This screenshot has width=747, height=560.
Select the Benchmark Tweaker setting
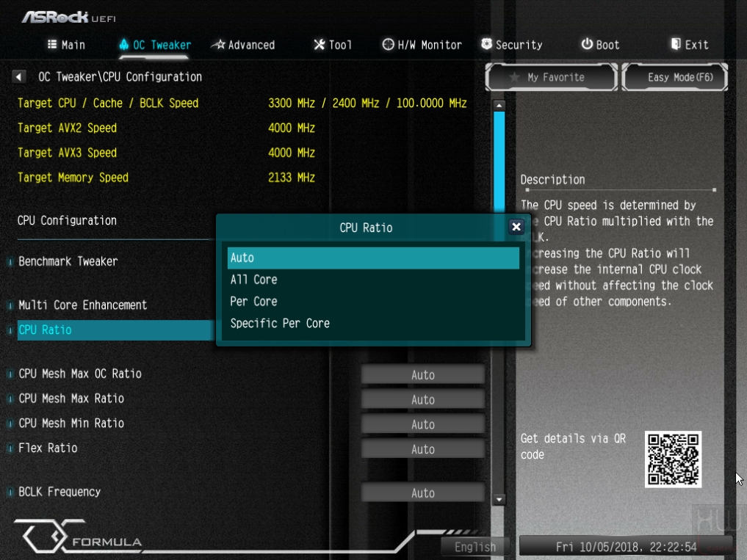click(68, 261)
